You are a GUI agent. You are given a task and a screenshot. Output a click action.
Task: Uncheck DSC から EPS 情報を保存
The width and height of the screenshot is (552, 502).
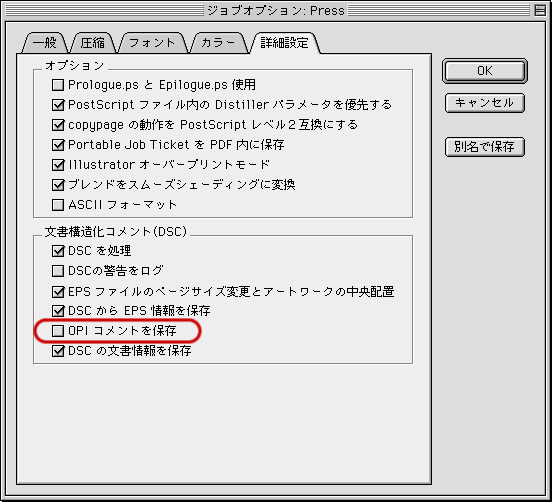coord(58,311)
